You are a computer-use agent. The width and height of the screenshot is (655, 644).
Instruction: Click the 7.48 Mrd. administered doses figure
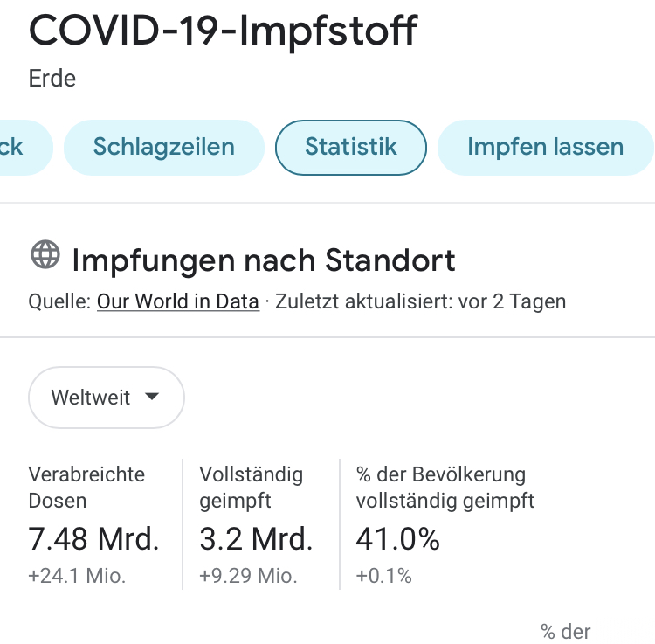click(x=94, y=538)
